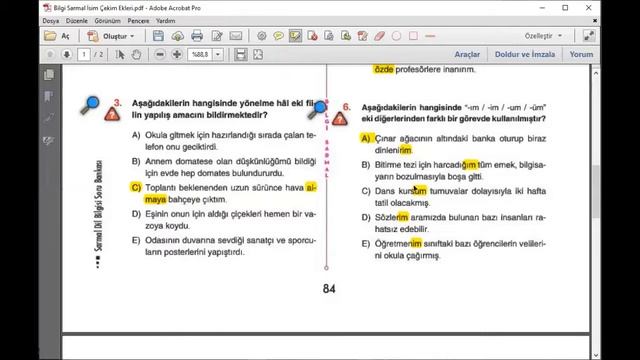
Task: Open the Görünüm menu
Action: [107, 21]
